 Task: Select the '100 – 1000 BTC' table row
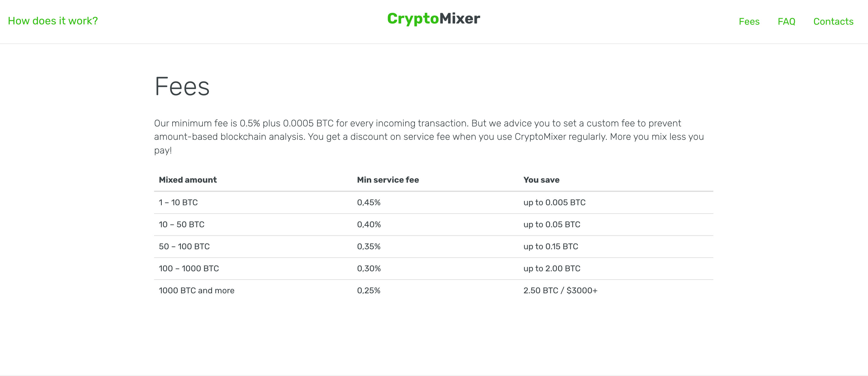(189, 269)
